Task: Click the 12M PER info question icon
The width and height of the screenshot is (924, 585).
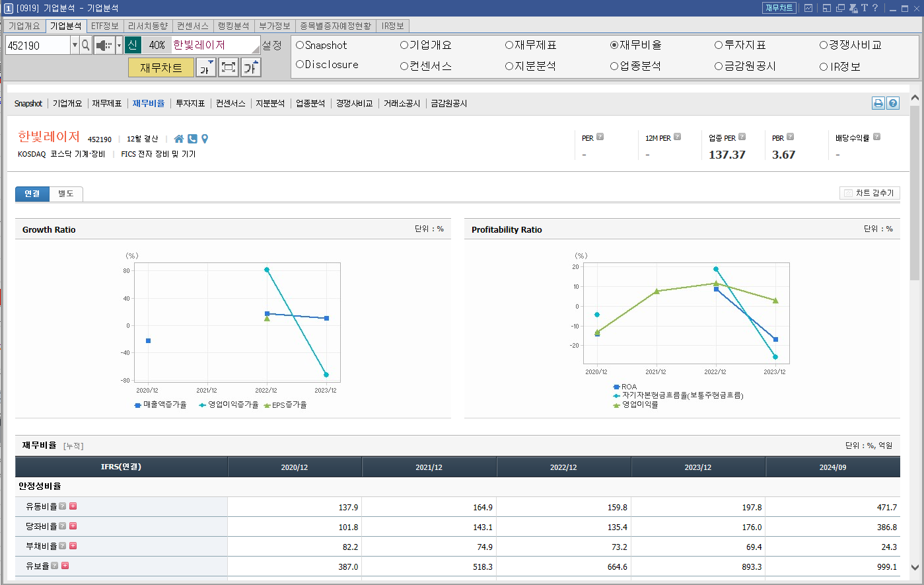Action: [x=677, y=137]
